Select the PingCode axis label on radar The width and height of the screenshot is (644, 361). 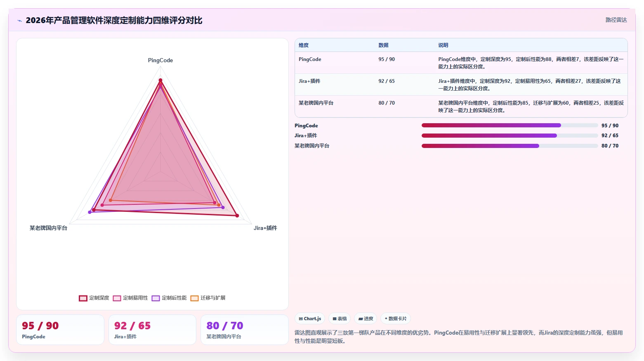pos(160,60)
